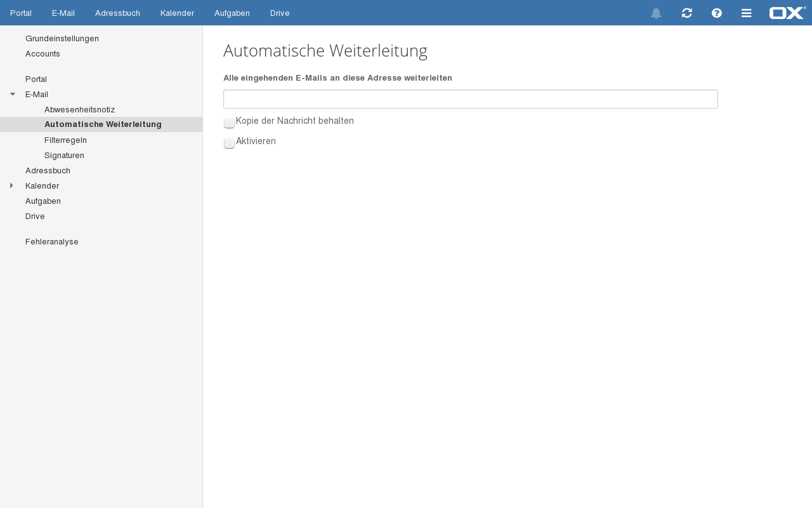Click the OX logo

[787, 13]
